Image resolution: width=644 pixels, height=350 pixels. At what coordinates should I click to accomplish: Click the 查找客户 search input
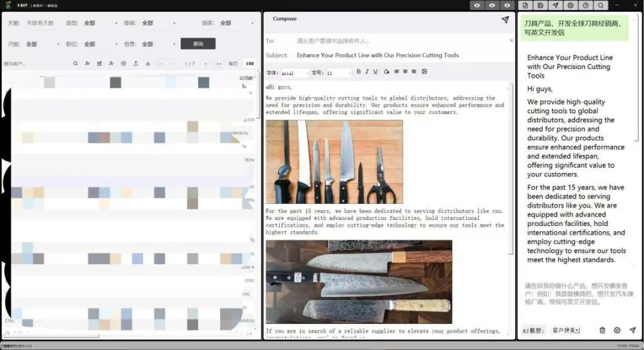coord(36,64)
